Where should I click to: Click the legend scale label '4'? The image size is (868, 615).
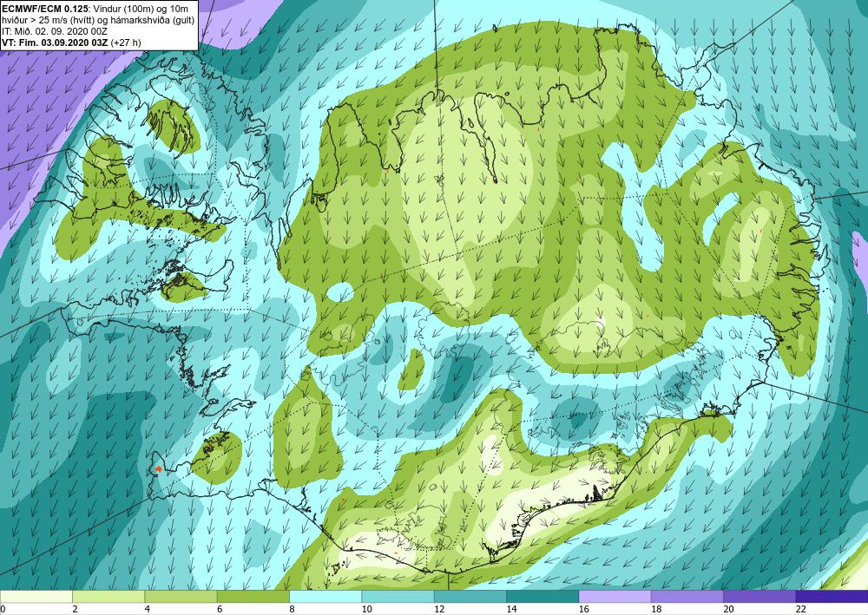click(148, 610)
